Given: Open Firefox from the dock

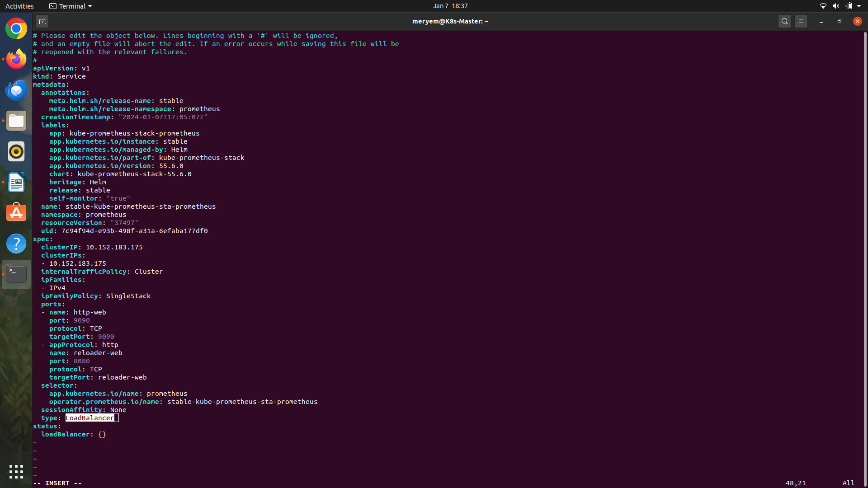Looking at the screenshot, I should (16, 59).
